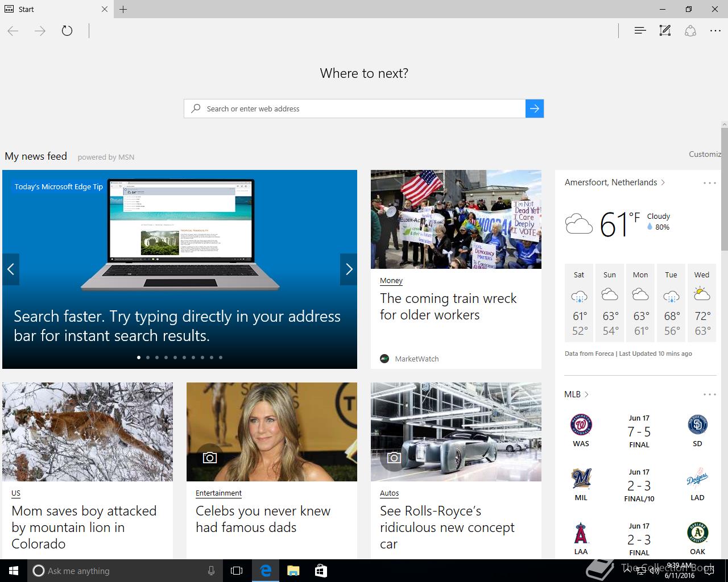This screenshot has height=582, width=728.
Task: Click the Entertainment category label
Action: pos(218,493)
